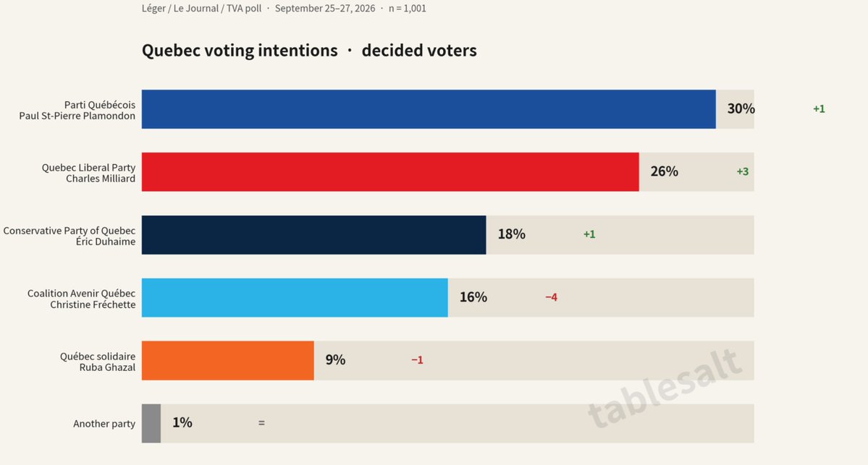
Task: Click the 1% value label
Action: (182, 423)
